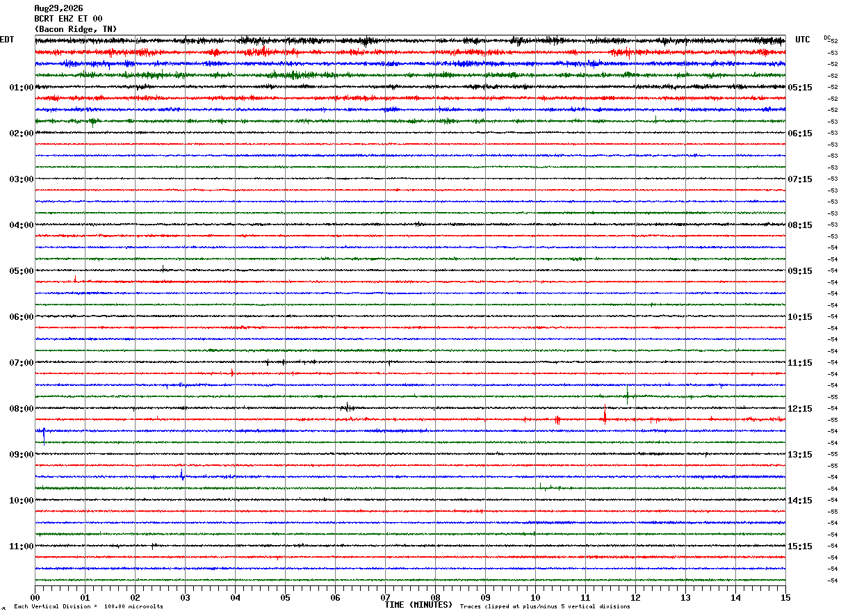Click the green spike on the 07:45 EDT trace
This screenshot has height=616, width=841.
(628, 394)
